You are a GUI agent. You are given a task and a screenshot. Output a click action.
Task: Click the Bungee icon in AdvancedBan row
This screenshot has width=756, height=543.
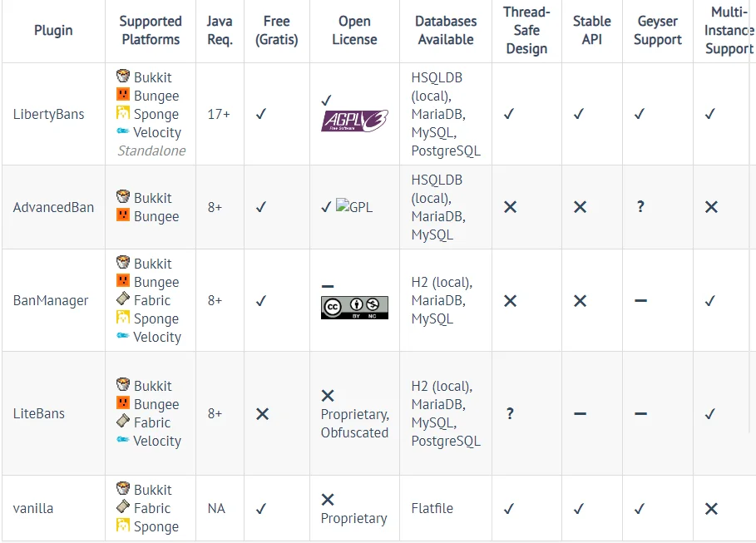(x=123, y=216)
